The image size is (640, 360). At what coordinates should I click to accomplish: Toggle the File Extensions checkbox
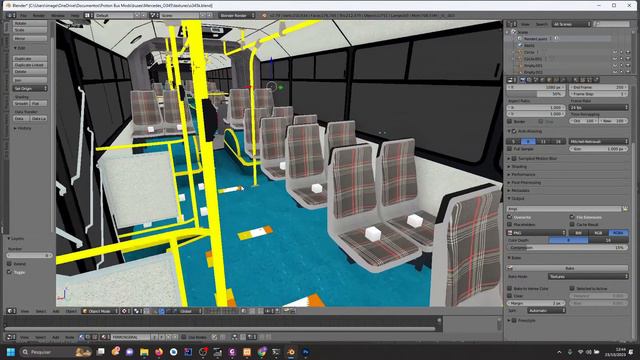tap(572, 217)
